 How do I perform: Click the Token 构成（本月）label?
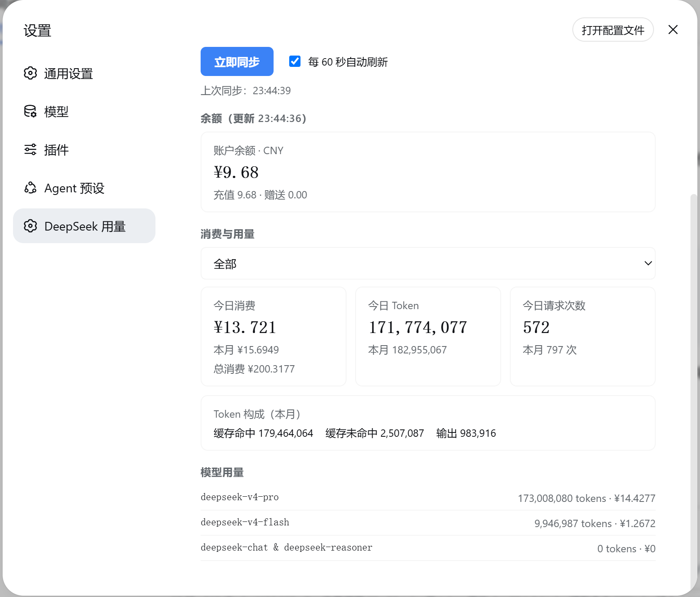click(x=257, y=414)
